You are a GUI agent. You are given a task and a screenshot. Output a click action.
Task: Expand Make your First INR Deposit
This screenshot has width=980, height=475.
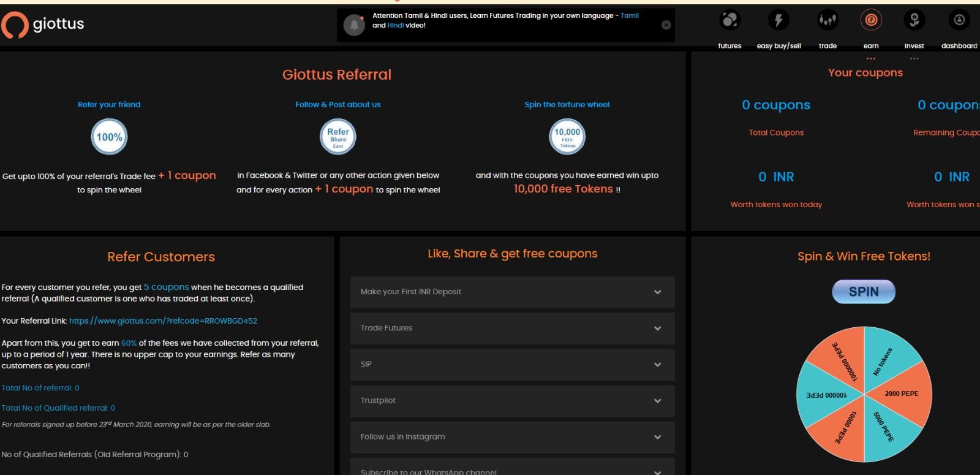pos(512,292)
